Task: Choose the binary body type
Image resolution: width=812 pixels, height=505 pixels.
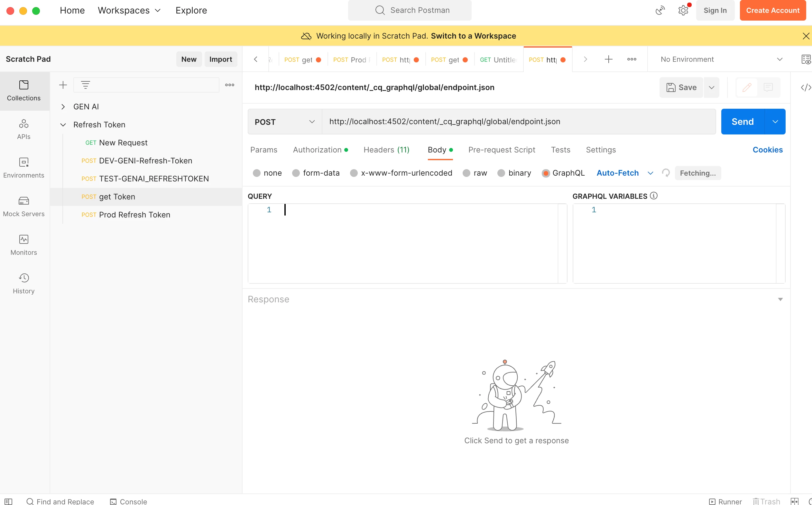Action: point(501,173)
